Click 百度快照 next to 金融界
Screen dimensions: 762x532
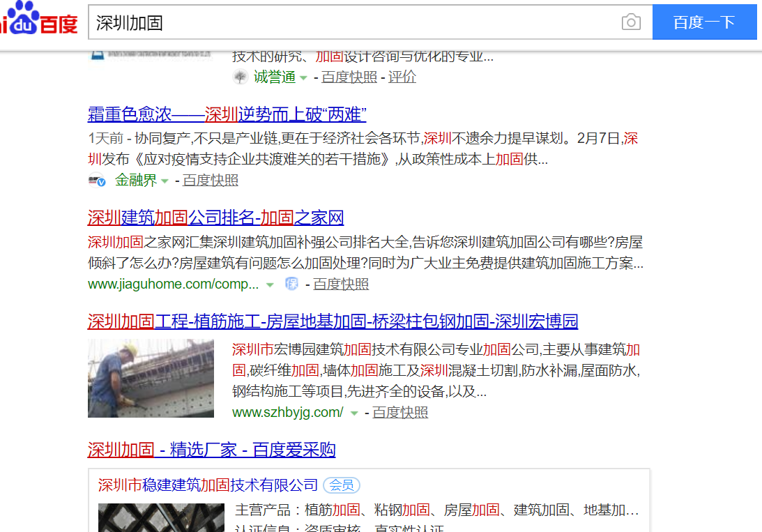tap(211, 181)
